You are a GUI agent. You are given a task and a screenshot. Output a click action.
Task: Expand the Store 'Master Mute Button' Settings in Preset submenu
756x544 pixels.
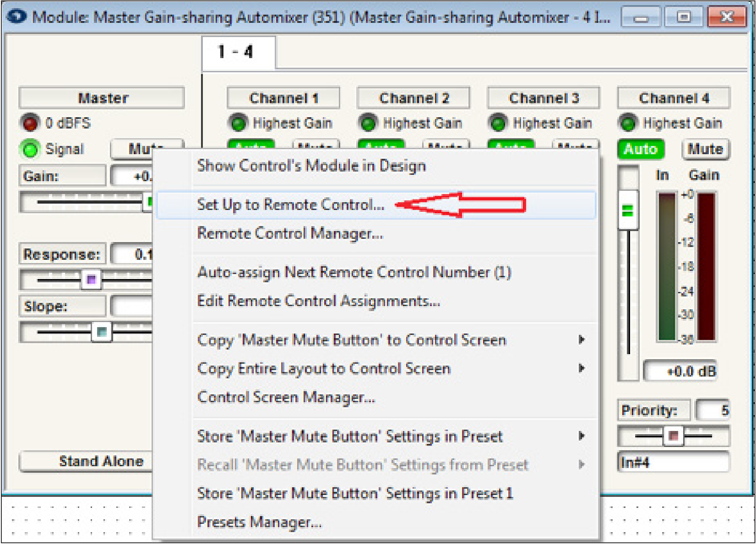tap(350, 436)
